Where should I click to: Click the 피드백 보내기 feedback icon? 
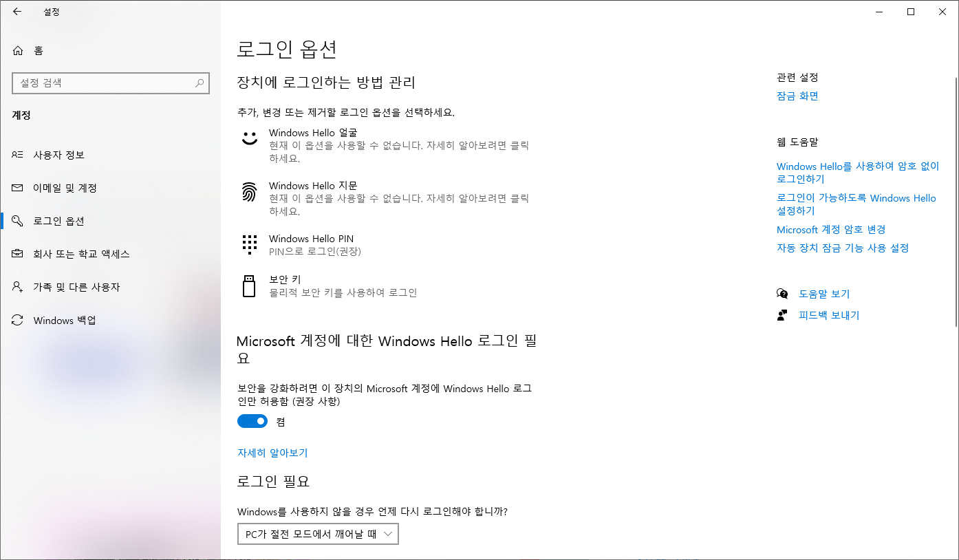[x=782, y=314]
